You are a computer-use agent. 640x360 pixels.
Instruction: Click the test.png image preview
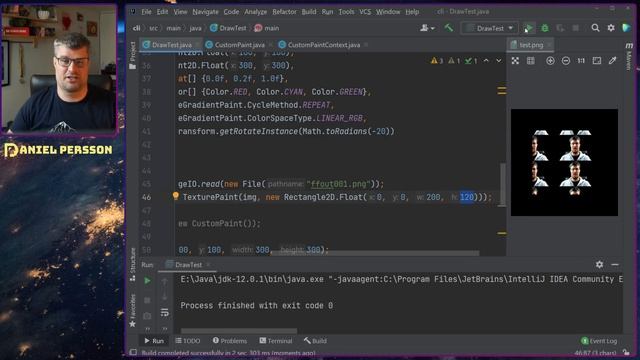click(564, 162)
